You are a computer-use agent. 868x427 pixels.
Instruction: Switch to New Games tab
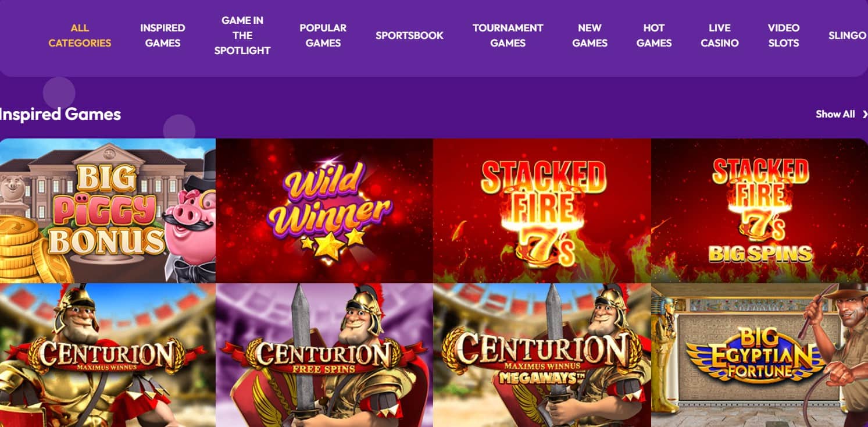pos(590,35)
